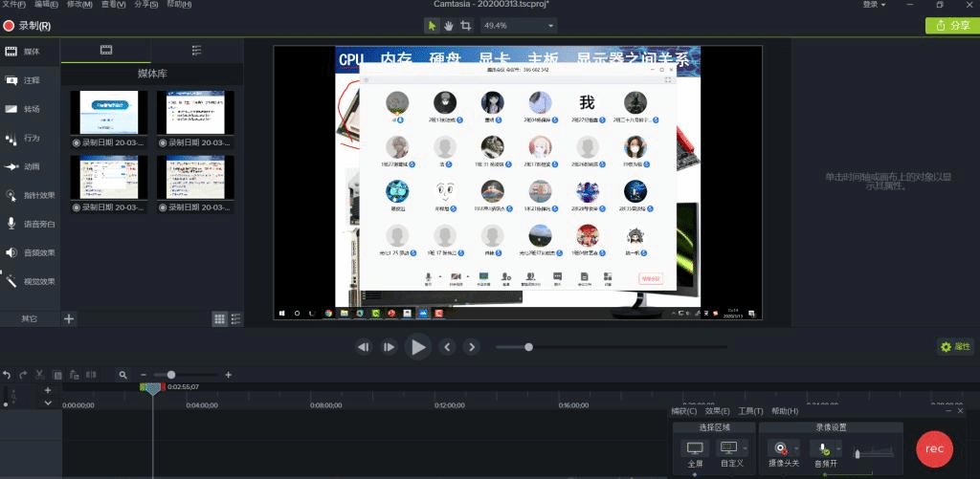Open the 指针效果 cursor effects panel
Screen dimensions: 980x479
[x=31, y=195]
